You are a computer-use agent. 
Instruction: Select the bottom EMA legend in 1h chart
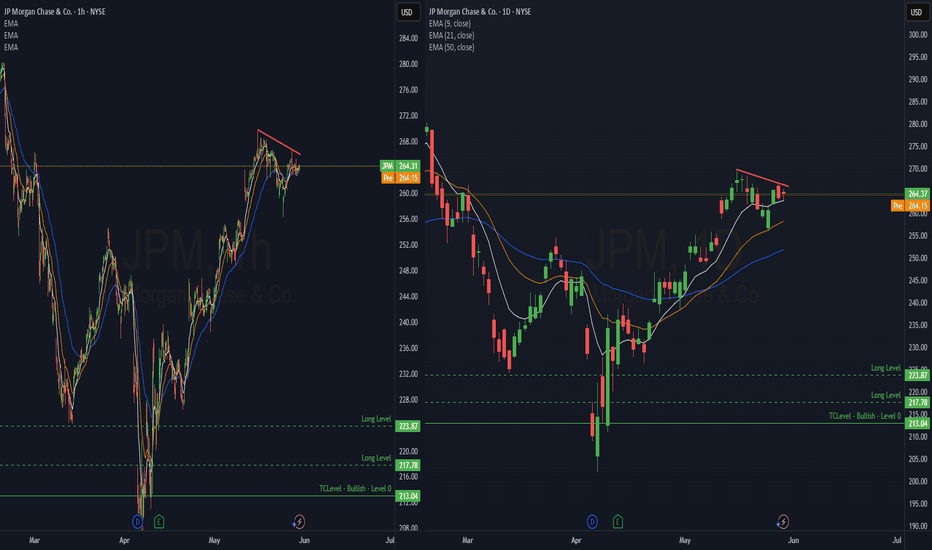[11, 48]
